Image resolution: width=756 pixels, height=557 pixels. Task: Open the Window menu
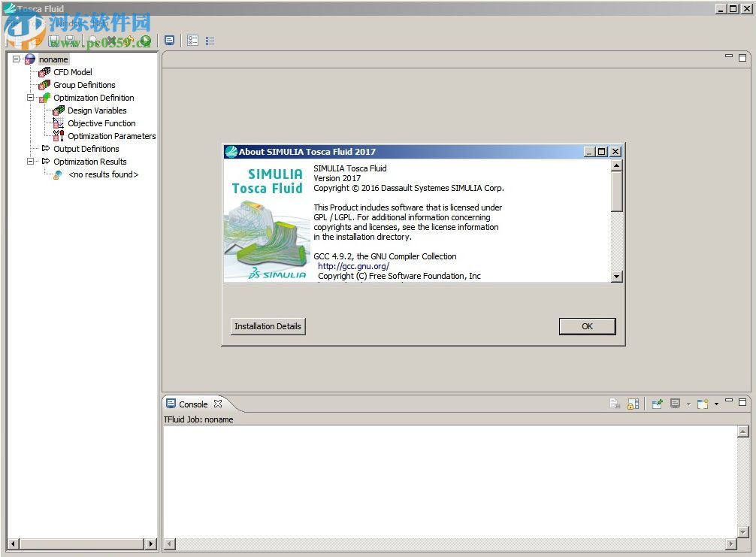pos(70,23)
